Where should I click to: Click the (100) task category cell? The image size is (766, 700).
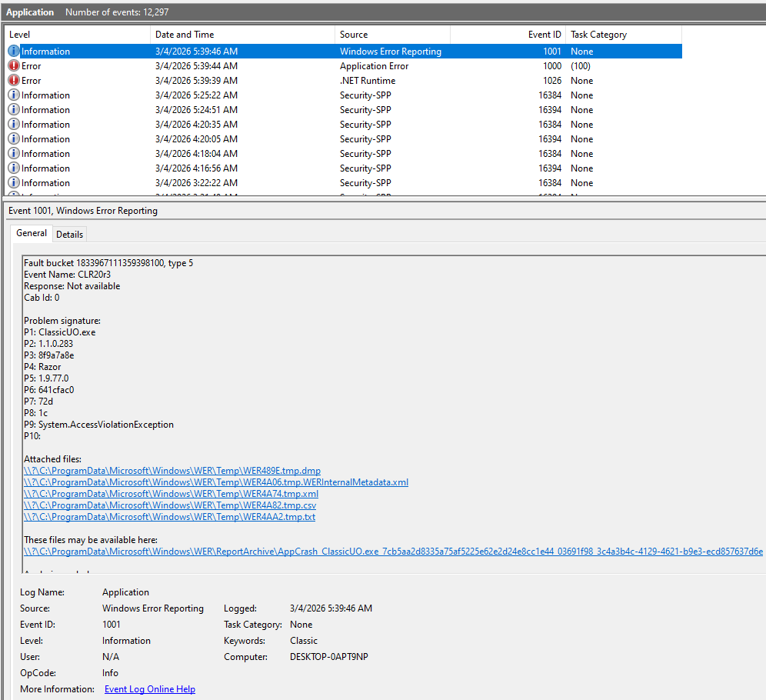[x=581, y=66]
